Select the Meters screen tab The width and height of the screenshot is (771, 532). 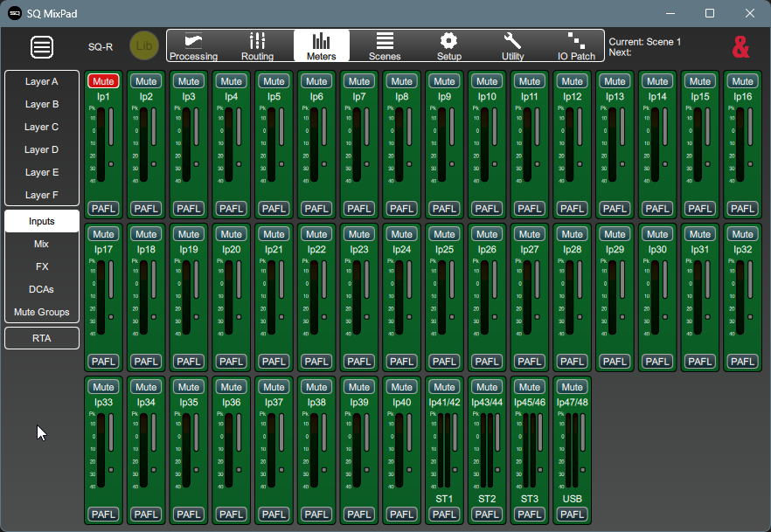coord(322,45)
